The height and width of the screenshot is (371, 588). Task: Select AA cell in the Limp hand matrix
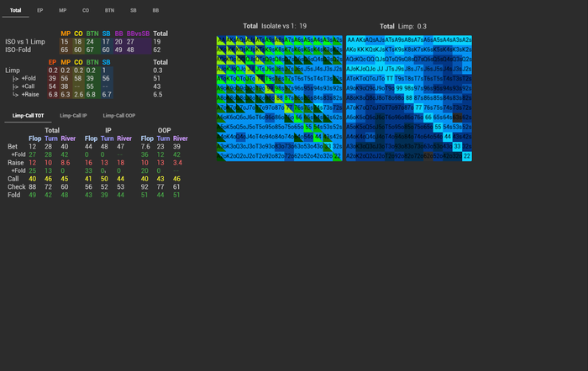point(351,39)
